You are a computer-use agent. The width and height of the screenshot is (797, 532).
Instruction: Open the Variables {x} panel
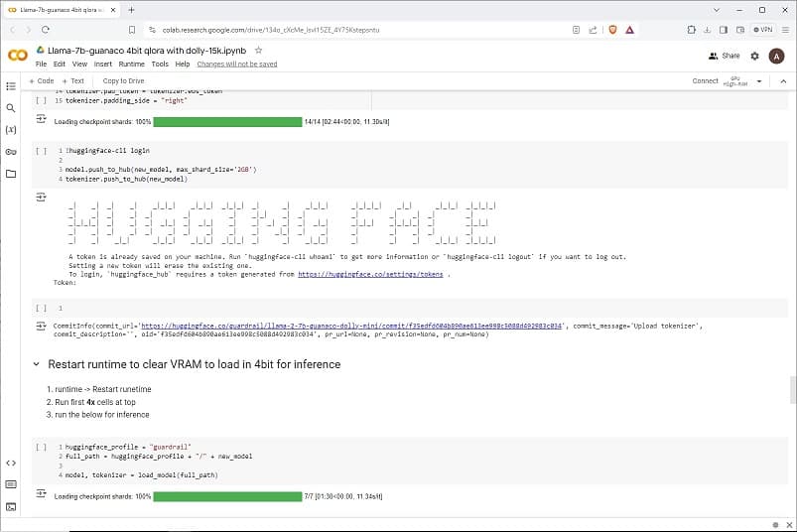pyautogui.click(x=11, y=130)
